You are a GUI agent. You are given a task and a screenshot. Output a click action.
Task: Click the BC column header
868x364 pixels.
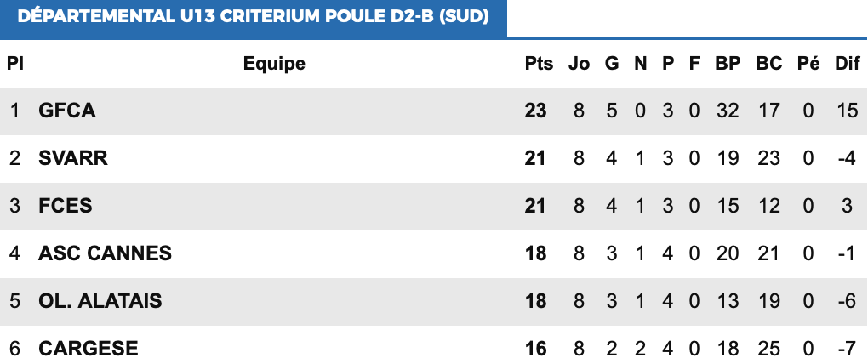click(769, 64)
